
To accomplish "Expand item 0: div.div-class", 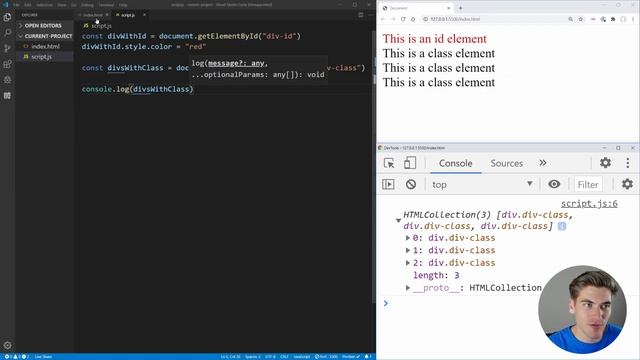I will [407, 238].
